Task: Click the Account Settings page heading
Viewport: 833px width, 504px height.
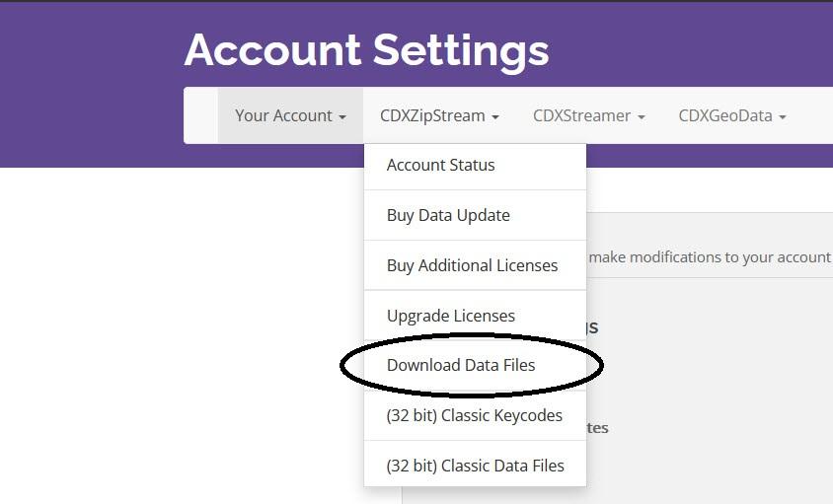Action: 366,50
